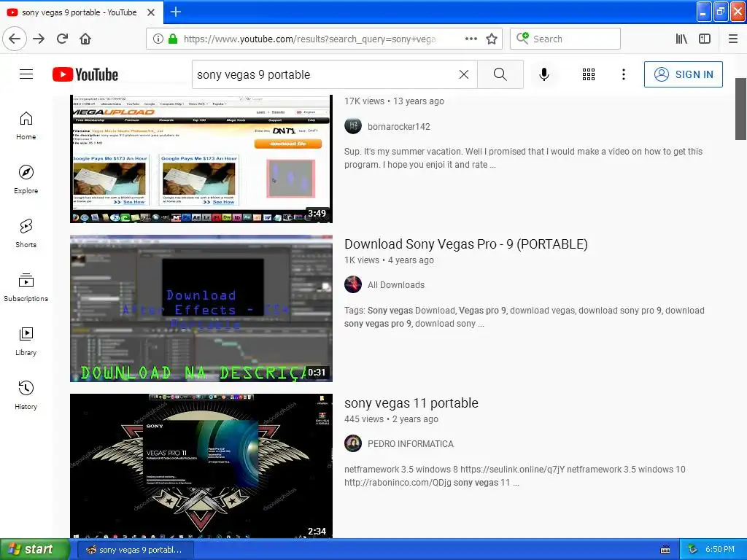Visit the bornarocker142 channel
Image resolution: width=747 pixels, height=560 pixels.
click(399, 127)
